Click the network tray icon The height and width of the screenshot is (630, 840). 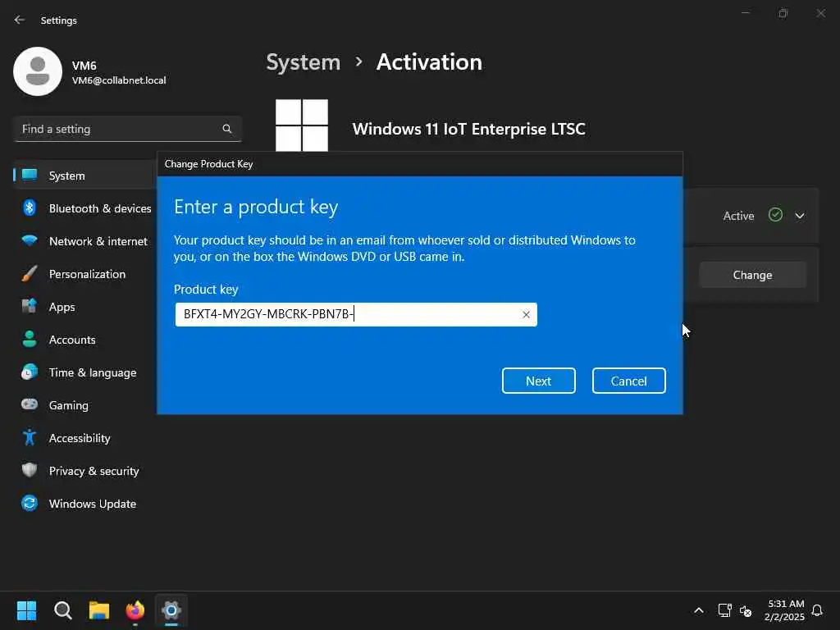tap(725, 610)
